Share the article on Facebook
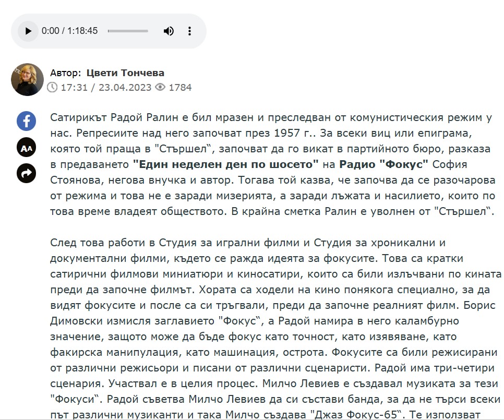The height and width of the screenshot is (420, 504). 26,122
